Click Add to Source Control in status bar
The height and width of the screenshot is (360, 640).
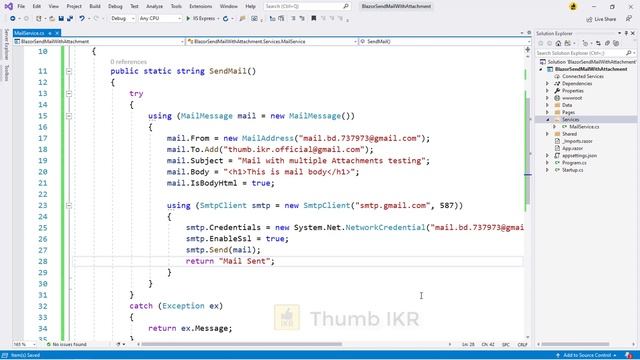[587, 356]
